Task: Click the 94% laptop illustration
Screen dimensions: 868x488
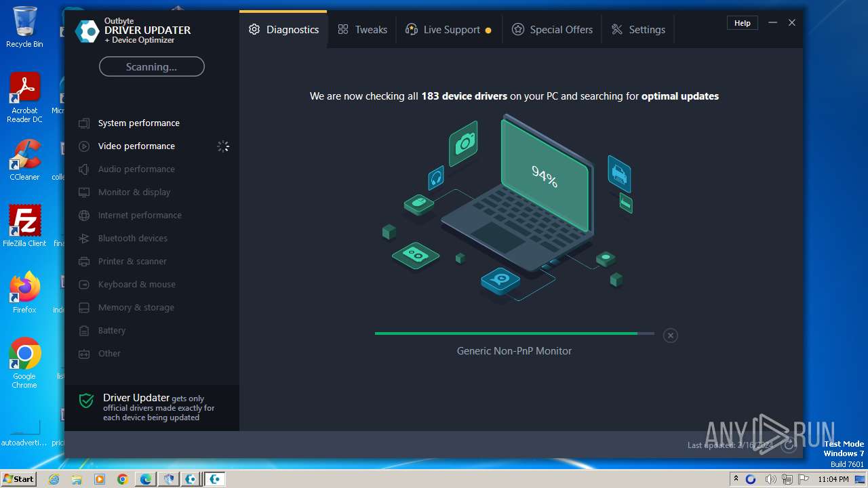Action: point(519,193)
